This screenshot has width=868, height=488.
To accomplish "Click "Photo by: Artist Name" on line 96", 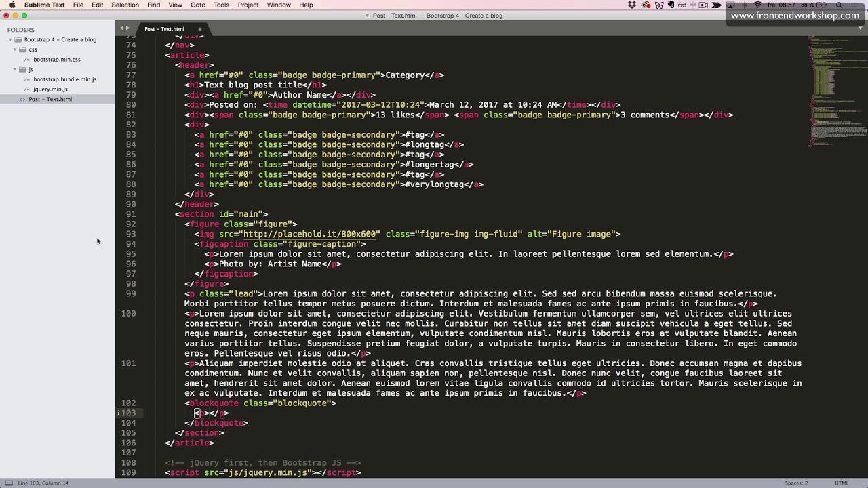I will 270,264.
